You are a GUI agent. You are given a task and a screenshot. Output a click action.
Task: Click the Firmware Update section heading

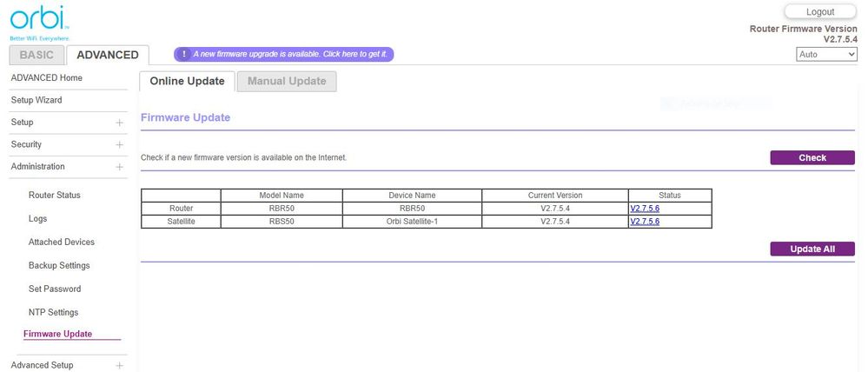pos(185,117)
